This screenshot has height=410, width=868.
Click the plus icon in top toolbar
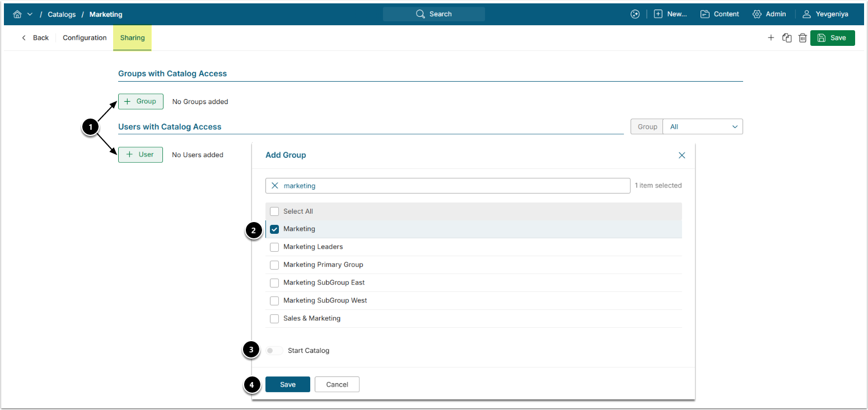click(771, 38)
